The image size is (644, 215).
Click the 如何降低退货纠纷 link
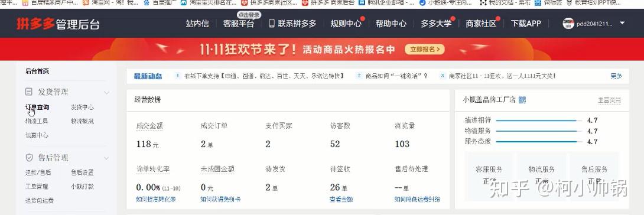tap(417, 200)
